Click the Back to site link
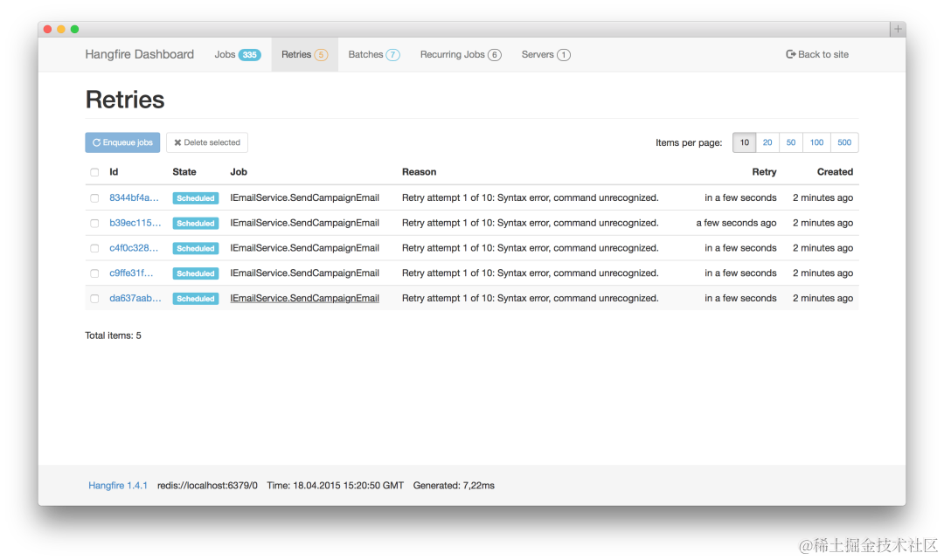 (x=817, y=54)
